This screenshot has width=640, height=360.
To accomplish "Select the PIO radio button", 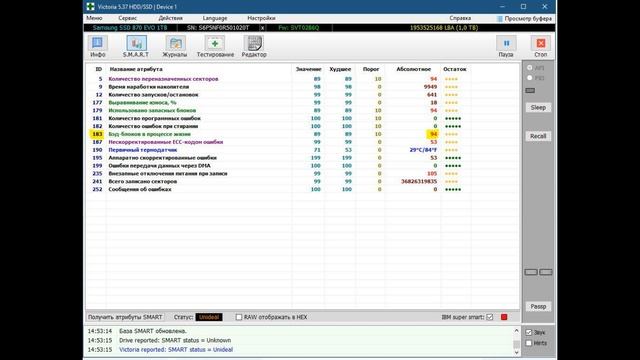I will pos(530,78).
